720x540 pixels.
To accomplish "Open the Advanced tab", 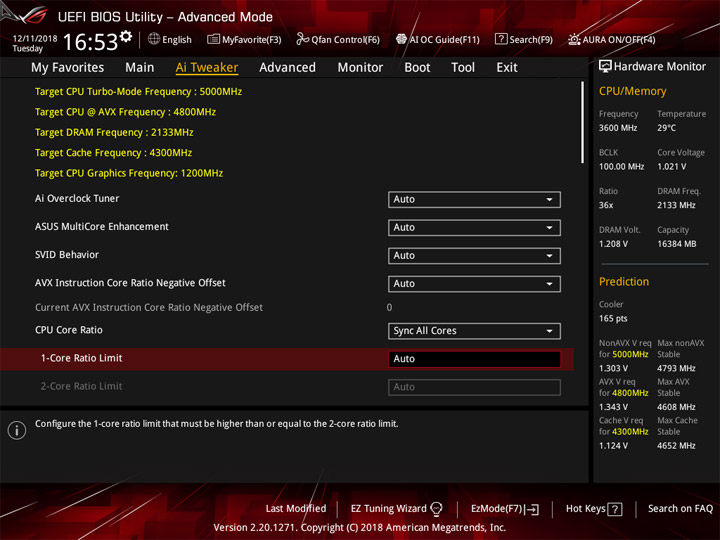I will [x=287, y=68].
